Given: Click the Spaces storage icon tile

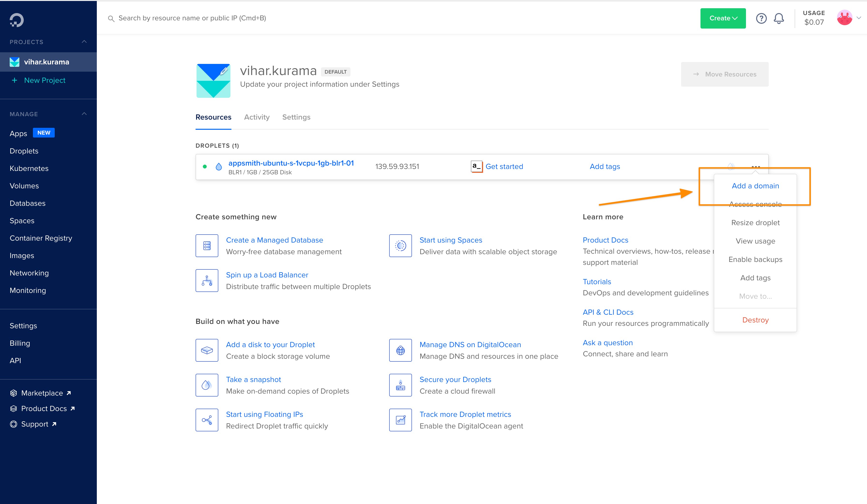Looking at the screenshot, I should click(x=400, y=246).
